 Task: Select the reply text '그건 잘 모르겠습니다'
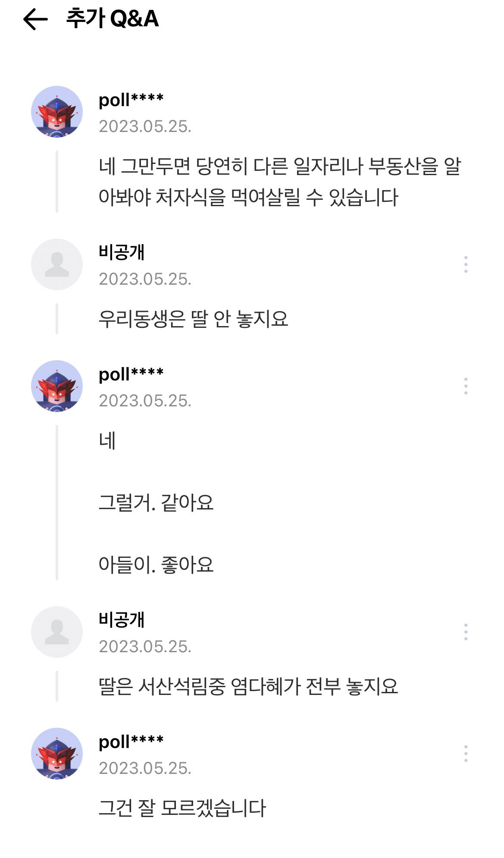point(182,808)
